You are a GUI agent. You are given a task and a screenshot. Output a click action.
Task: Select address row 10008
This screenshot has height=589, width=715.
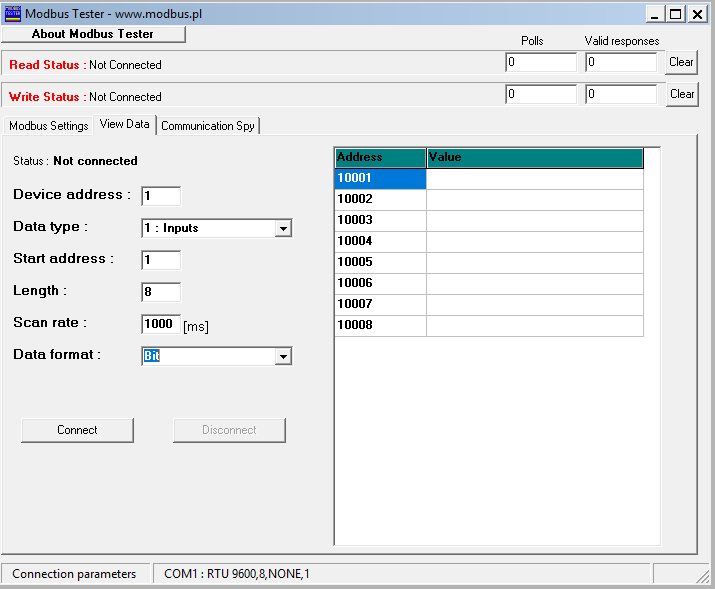point(380,326)
